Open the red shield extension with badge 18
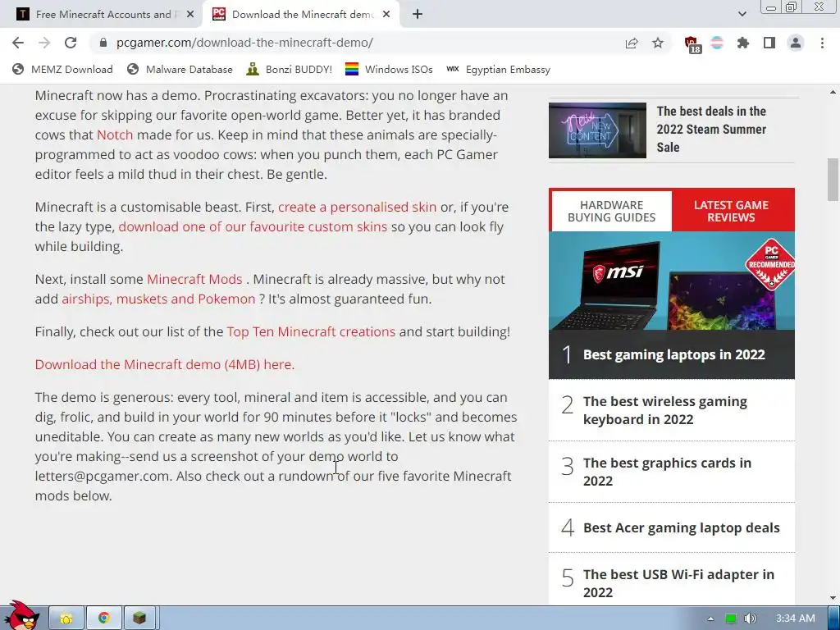 click(x=692, y=44)
